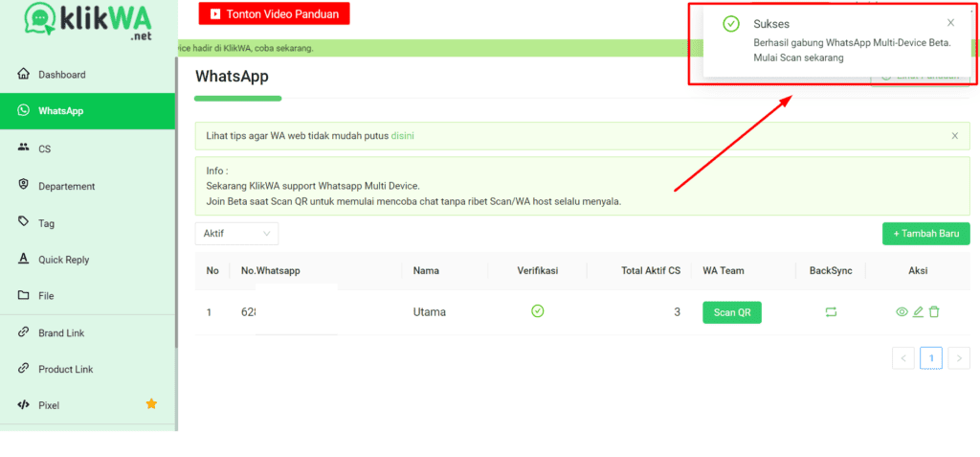Go to next page with right chevron

pos(959,358)
